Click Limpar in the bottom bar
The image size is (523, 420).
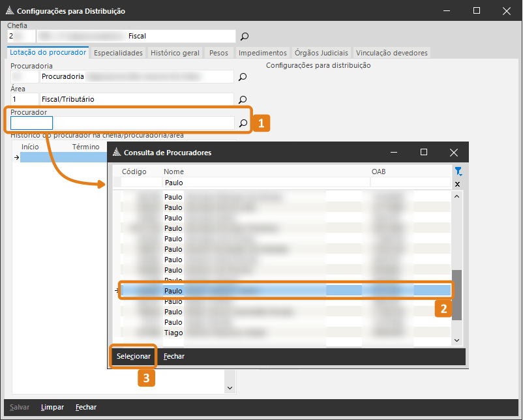pyautogui.click(x=52, y=407)
